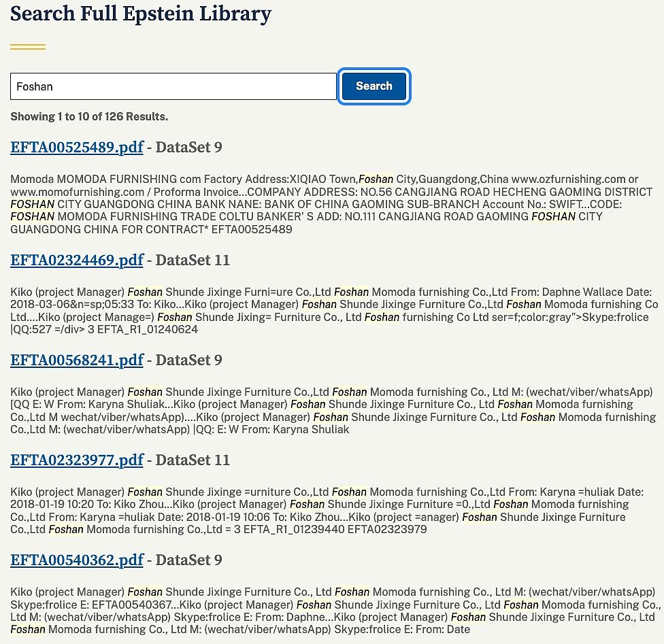Click the DataSet 11 label beside EFTA02324469.pdf
Screen dimensions: 664x644
point(193,260)
